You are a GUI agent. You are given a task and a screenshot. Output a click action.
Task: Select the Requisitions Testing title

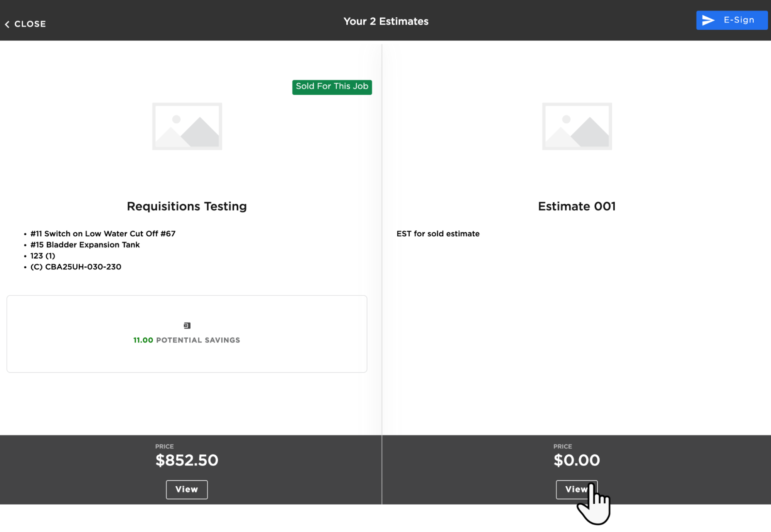(x=187, y=206)
